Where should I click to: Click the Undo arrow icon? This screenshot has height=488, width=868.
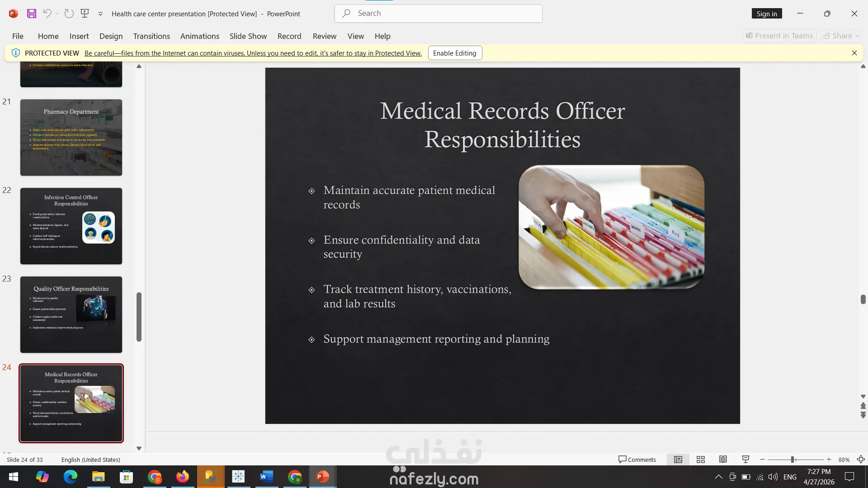[47, 14]
